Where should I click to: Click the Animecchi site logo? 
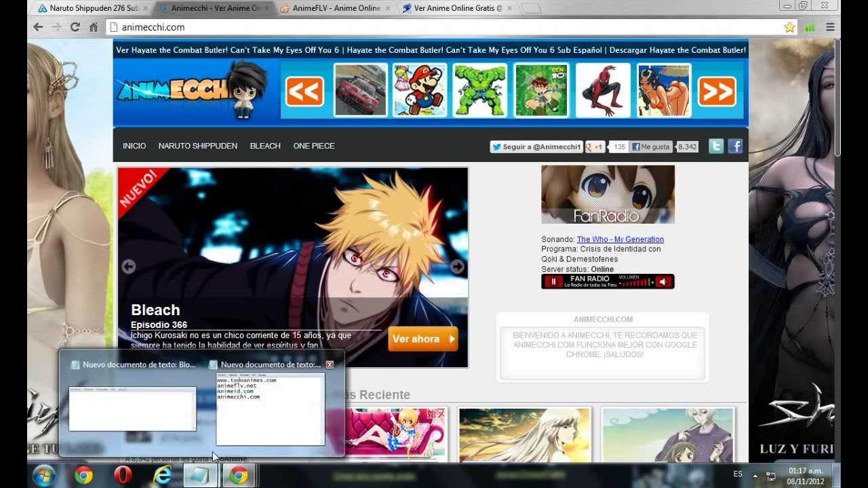[192, 89]
